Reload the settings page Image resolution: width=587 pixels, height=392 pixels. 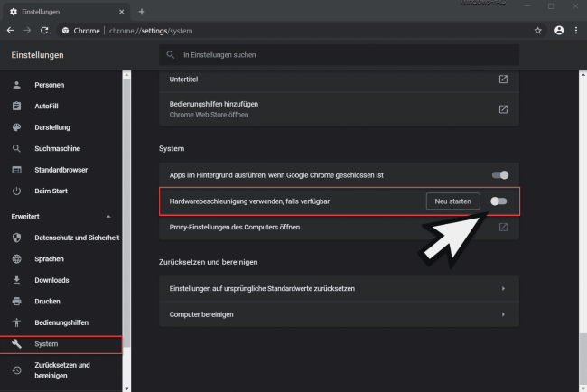tap(44, 31)
